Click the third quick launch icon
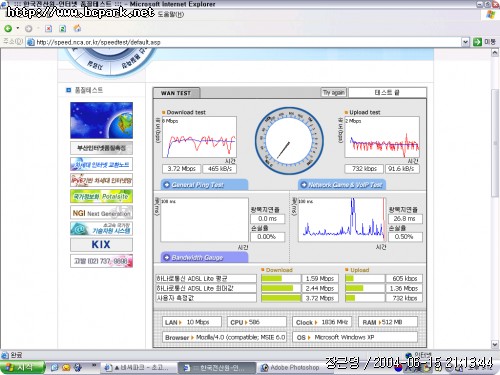 click(x=78, y=367)
